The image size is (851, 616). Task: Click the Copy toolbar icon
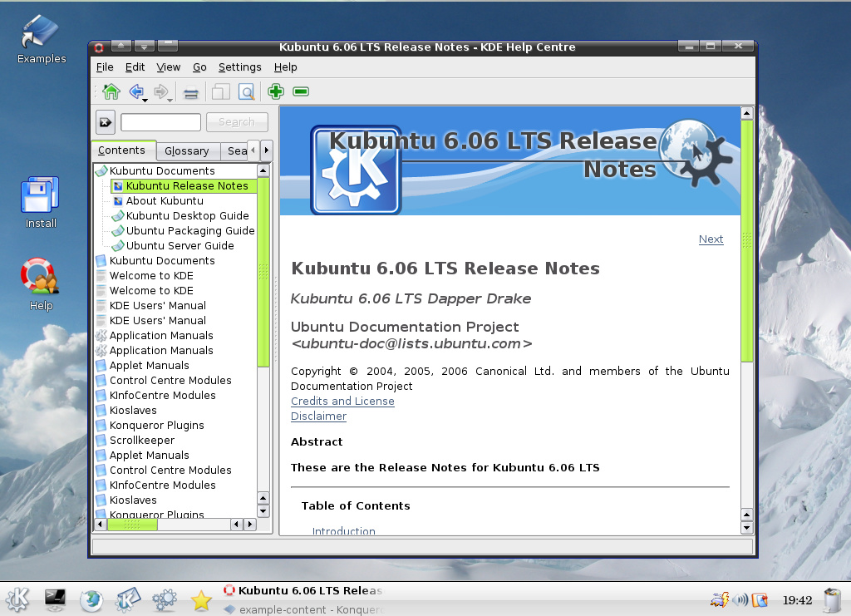pos(220,91)
